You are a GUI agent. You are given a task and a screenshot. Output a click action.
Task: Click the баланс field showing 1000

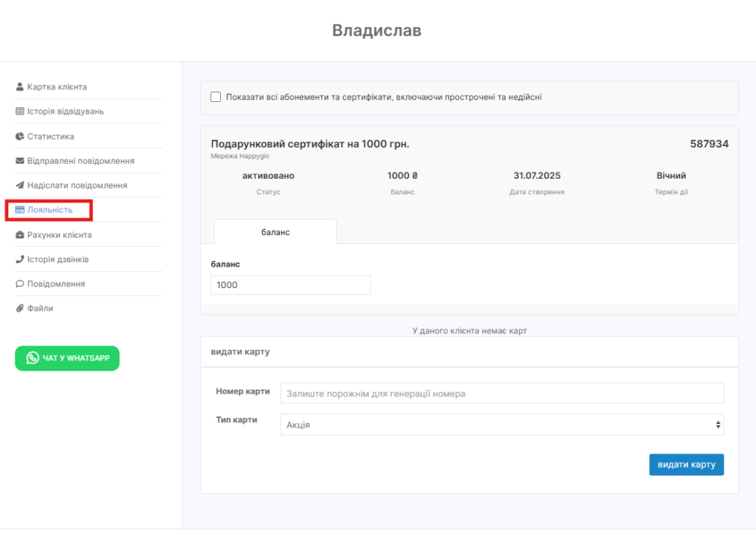click(290, 285)
